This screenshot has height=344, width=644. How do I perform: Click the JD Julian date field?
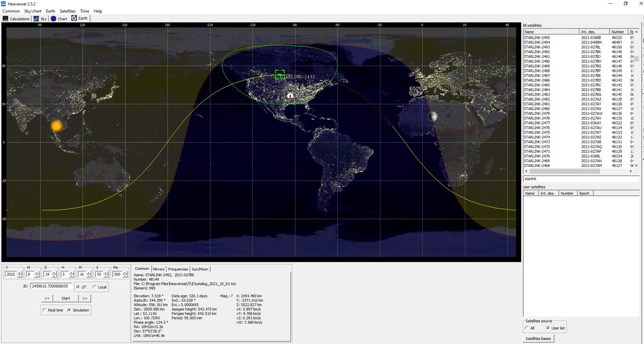[x=50, y=287]
